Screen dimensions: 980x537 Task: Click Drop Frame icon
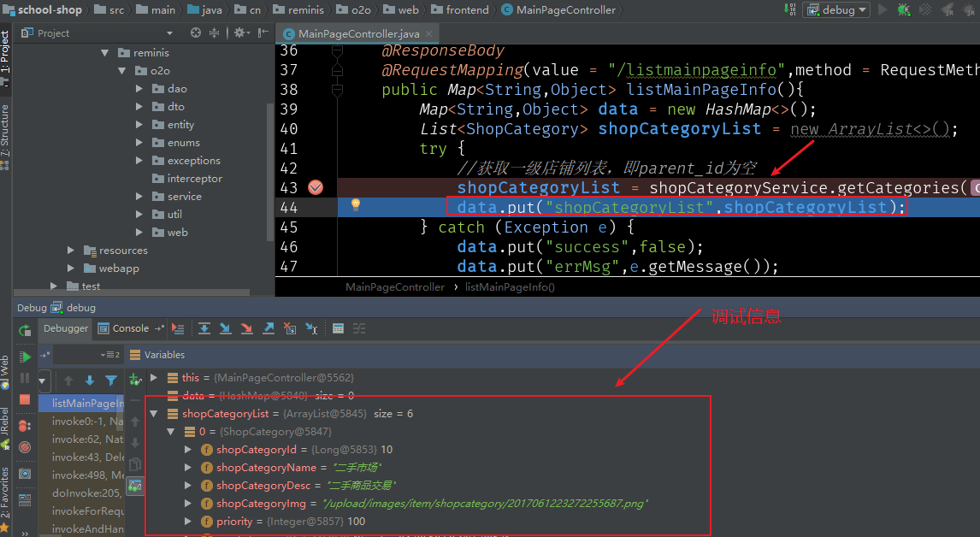[x=289, y=329]
